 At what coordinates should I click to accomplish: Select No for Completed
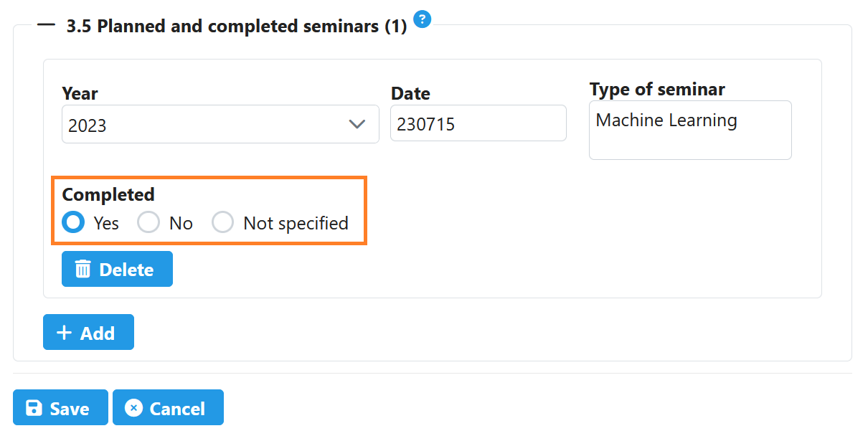coord(148,222)
